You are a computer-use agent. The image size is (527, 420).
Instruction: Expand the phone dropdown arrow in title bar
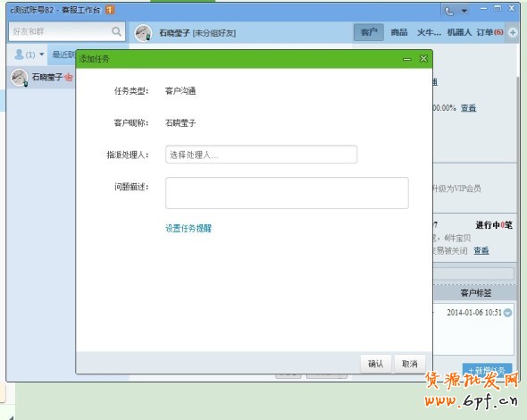[464, 11]
